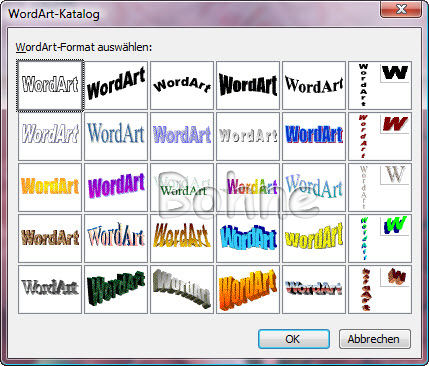
Task: Choose the orange 3D extruded WordArt style
Action: [x=248, y=289]
